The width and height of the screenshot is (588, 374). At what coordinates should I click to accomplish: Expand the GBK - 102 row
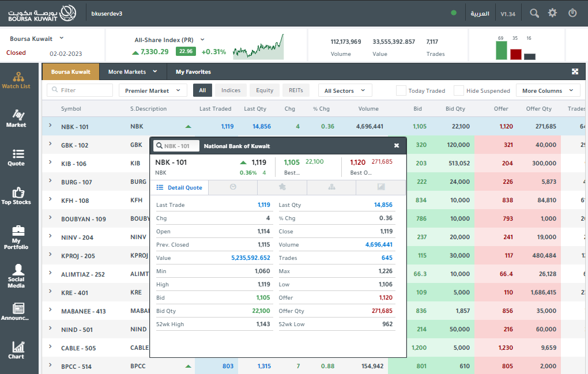pyautogui.click(x=50, y=145)
